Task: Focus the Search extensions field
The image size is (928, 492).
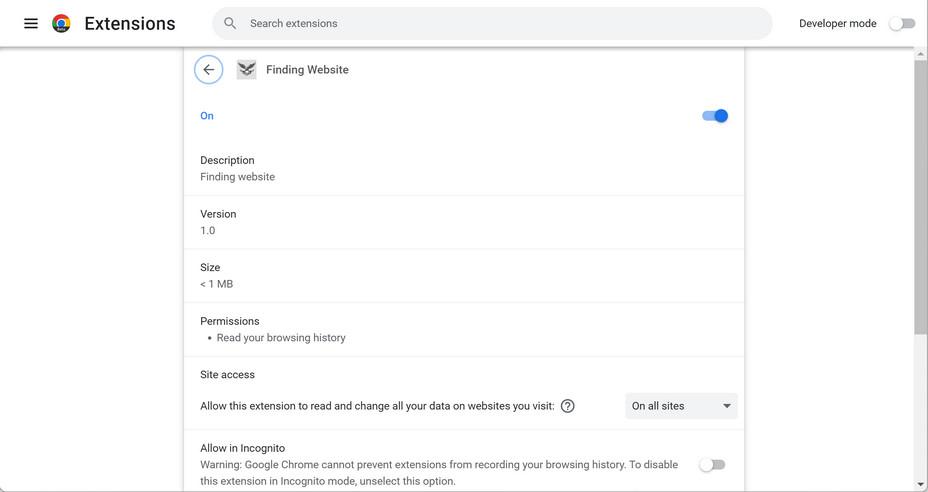Action: [500, 23]
